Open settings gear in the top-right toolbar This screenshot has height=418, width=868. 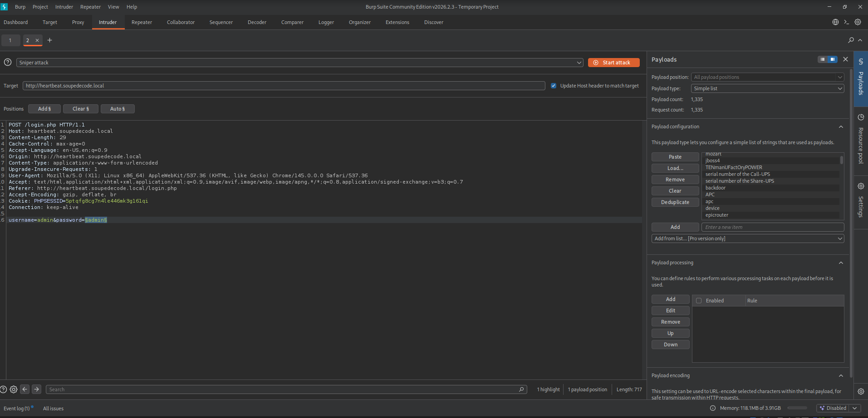(x=858, y=22)
